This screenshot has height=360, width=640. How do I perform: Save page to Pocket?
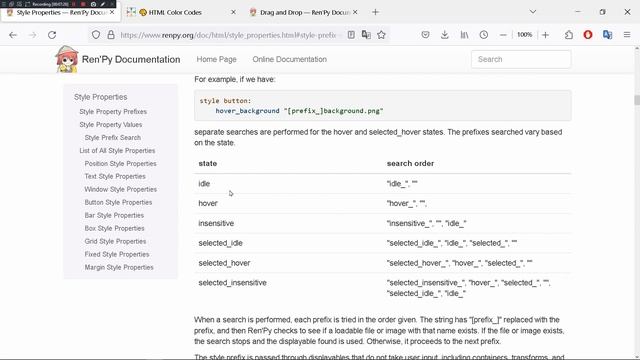425,35
